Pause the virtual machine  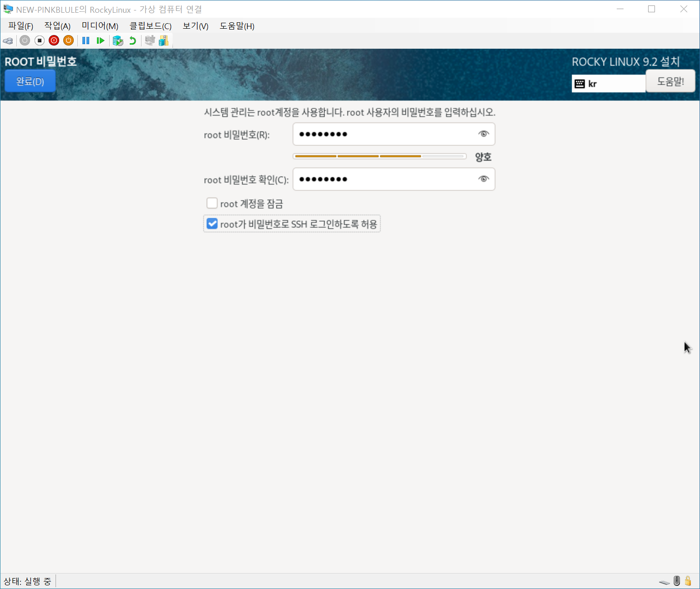(x=86, y=41)
